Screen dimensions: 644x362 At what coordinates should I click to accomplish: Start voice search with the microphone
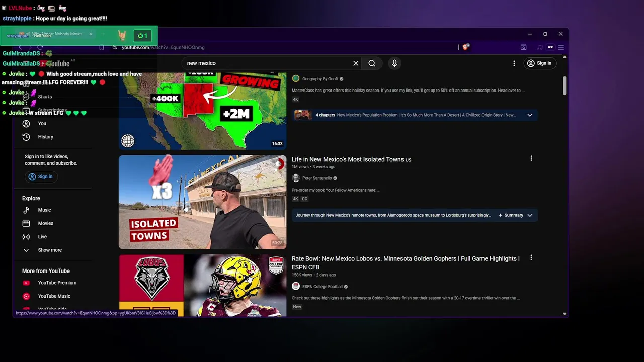tap(394, 63)
